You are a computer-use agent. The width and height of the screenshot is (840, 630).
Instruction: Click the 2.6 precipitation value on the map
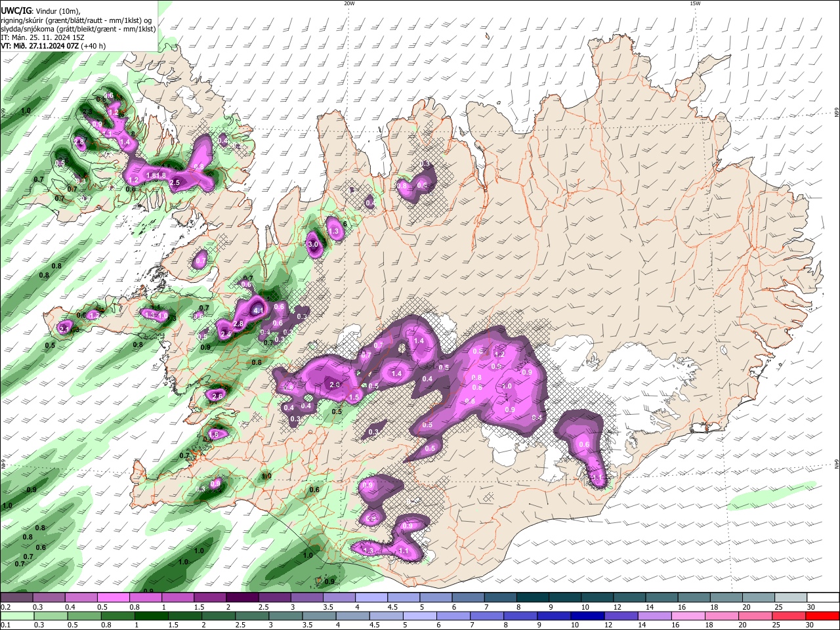click(217, 396)
